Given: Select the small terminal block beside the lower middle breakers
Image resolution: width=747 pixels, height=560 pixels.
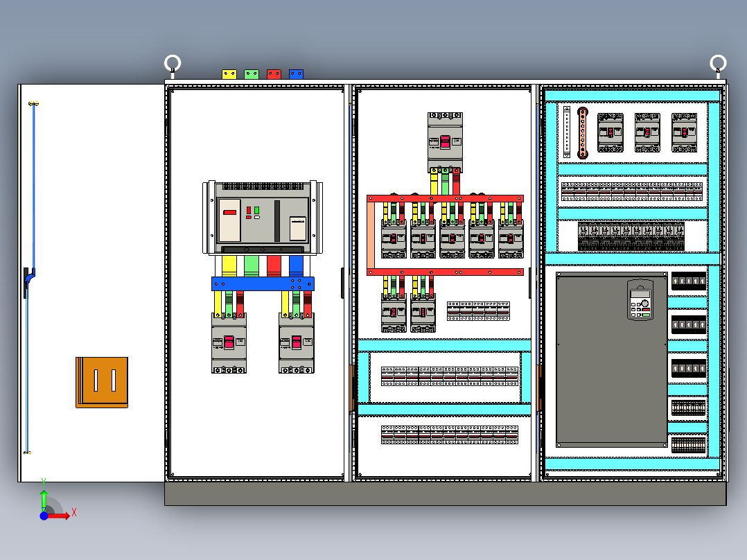Looking at the screenshot, I should pos(478,311).
